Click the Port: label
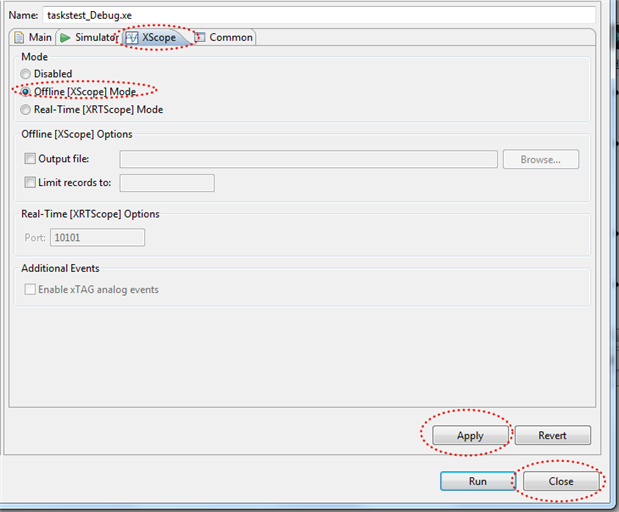Viewport: 619px width, 512px height. pos(35,238)
